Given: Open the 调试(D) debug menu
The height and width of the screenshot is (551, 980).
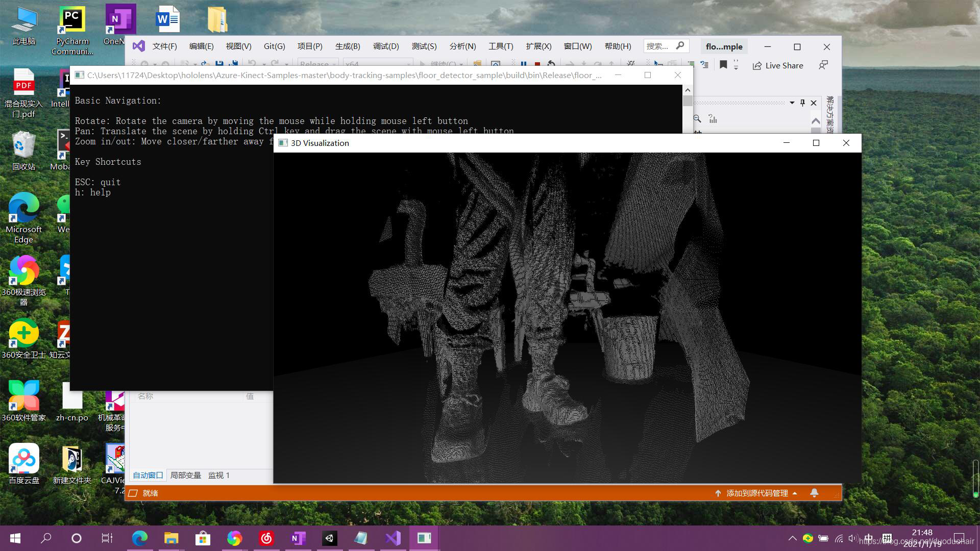Looking at the screenshot, I should click(386, 46).
